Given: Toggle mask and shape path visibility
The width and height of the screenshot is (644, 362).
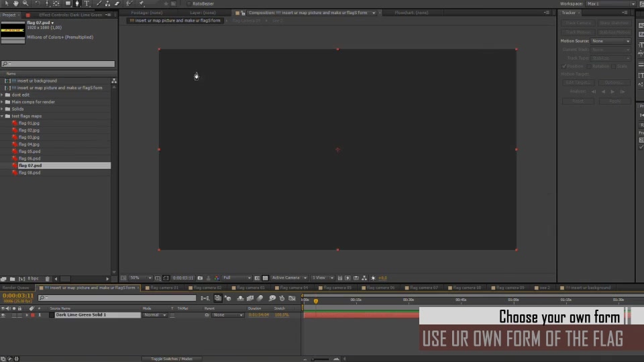Looking at the screenshot, I should coord(166,278).
